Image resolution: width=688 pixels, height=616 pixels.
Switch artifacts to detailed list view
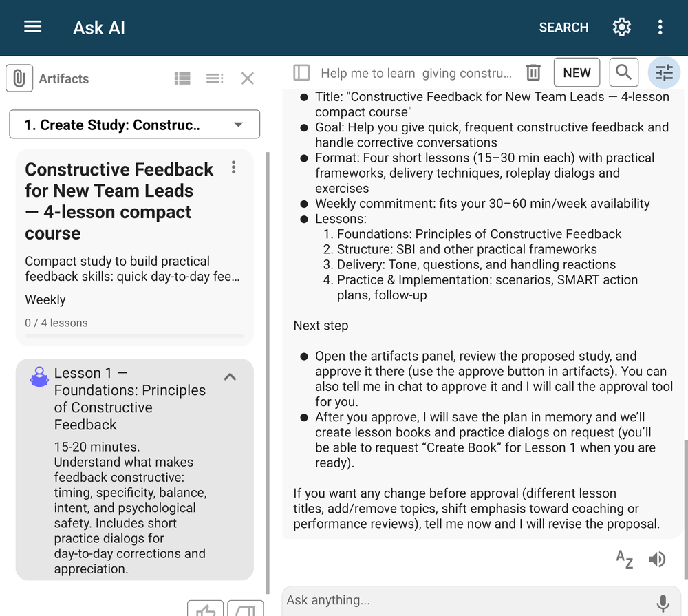pyautogui.click(x=182, y=78)
